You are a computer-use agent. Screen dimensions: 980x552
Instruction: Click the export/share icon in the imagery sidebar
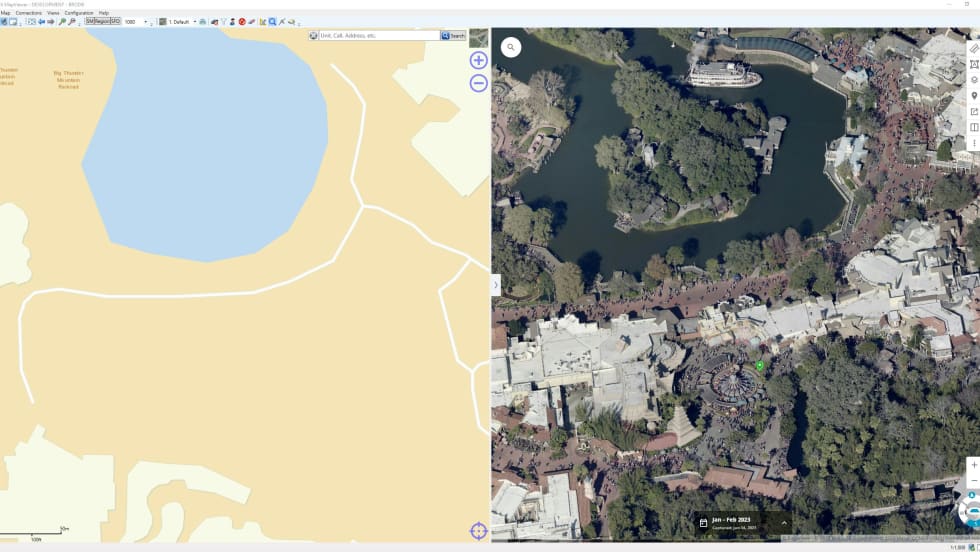(974, 112)
